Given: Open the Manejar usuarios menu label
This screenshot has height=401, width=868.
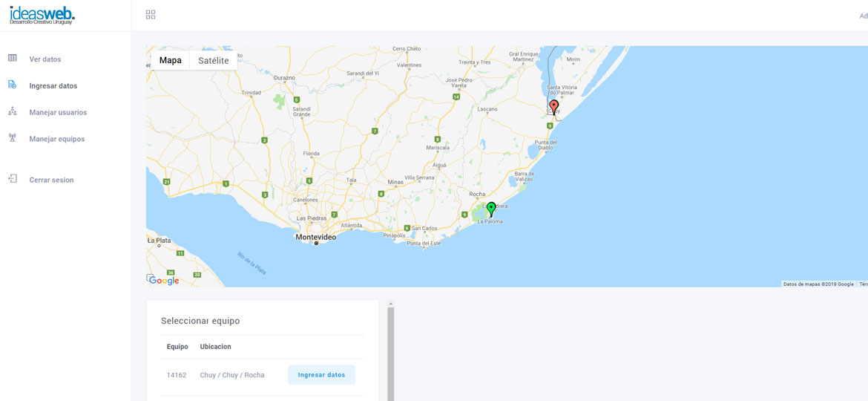Looking at the screenshot, I should pyautogui.click(x=58, y=113).
